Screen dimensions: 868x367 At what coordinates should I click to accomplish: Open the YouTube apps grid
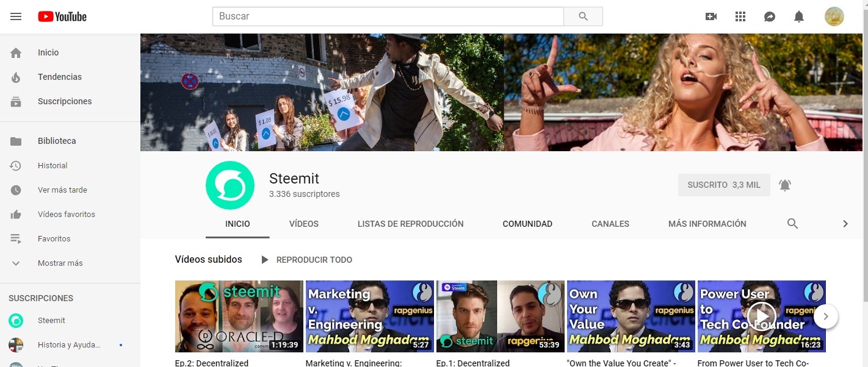[740, 16]
